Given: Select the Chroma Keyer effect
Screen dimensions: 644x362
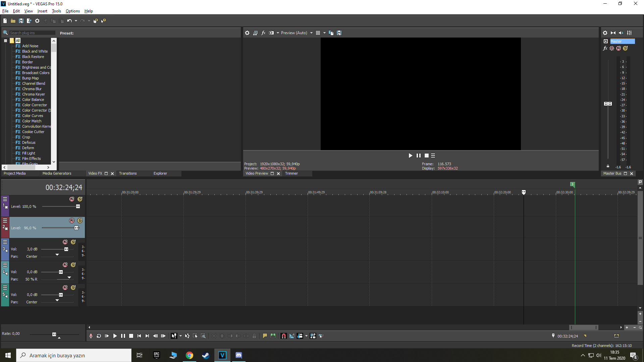Looking at the screenshot, I should click(33, 94).
